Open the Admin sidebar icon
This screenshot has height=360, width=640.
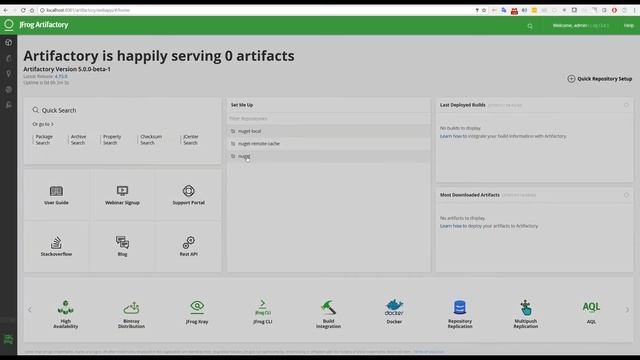(9, 105)
